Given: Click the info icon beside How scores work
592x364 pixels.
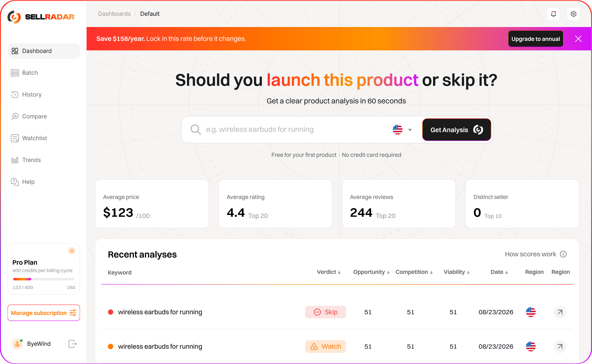Looking at the screenshot, I should tap(563, 254).
